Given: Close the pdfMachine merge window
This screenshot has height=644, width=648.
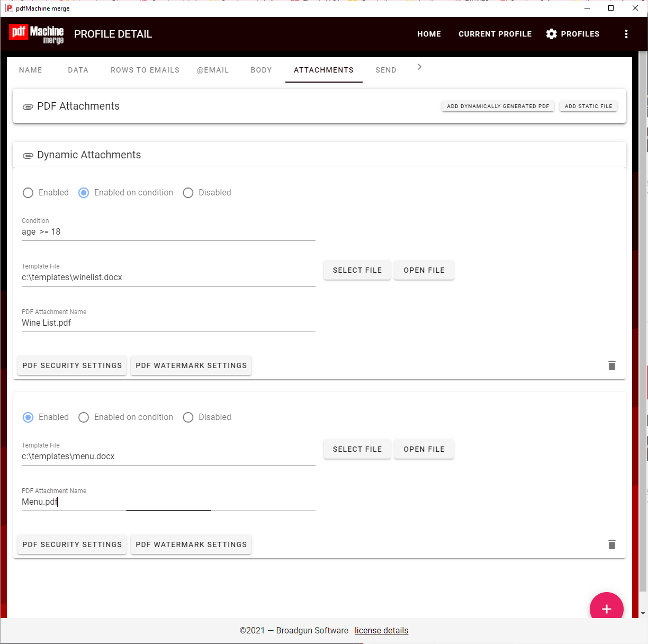Looking at the screenshot, I should coord(635,8).
